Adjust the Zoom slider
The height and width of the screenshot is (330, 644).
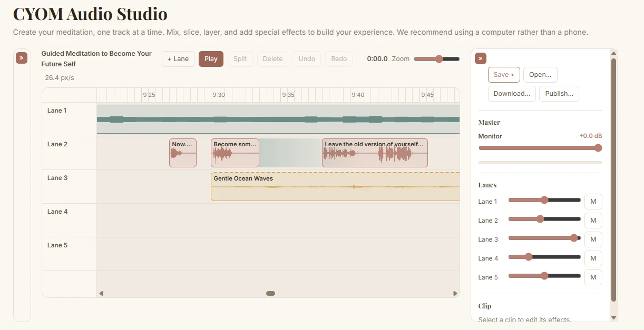pos(437,59)
